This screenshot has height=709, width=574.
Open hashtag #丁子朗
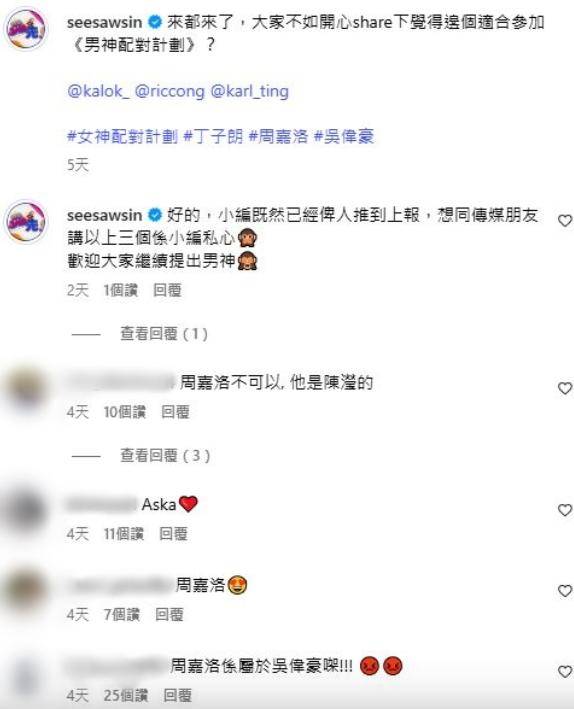(213, 136)
